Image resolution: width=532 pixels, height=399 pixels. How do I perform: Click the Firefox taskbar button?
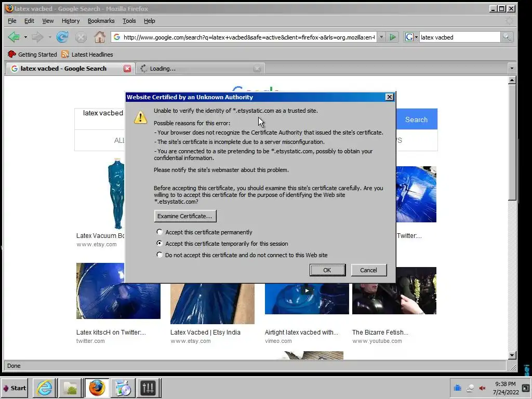[97, 388]
